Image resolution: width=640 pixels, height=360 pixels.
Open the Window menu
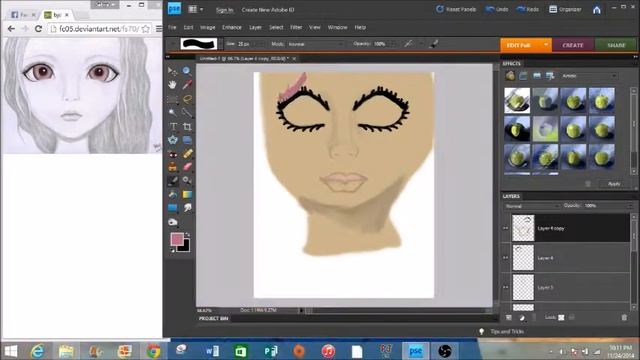337,27
